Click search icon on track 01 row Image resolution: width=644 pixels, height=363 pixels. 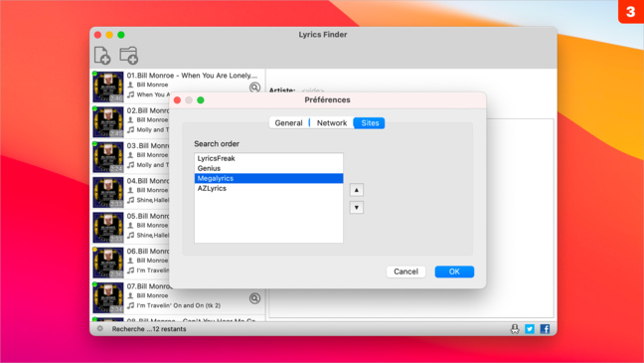(x=254, y=88)
